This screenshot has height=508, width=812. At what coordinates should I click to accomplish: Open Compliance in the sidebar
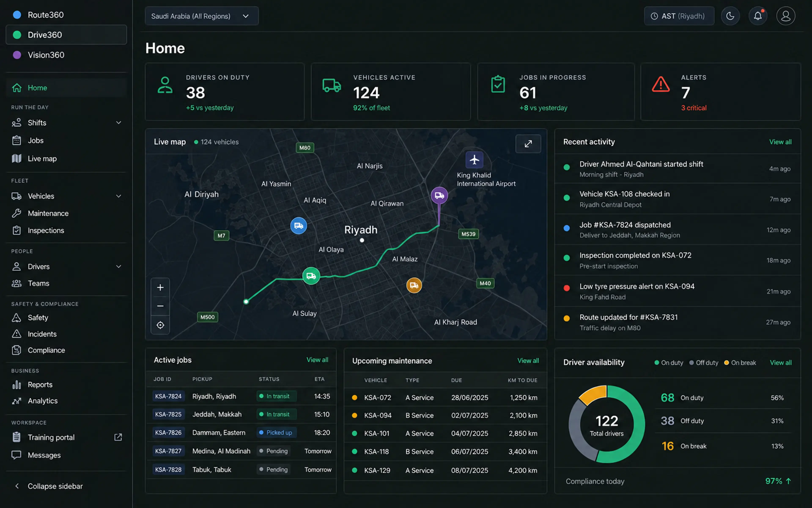coord(66,350)
